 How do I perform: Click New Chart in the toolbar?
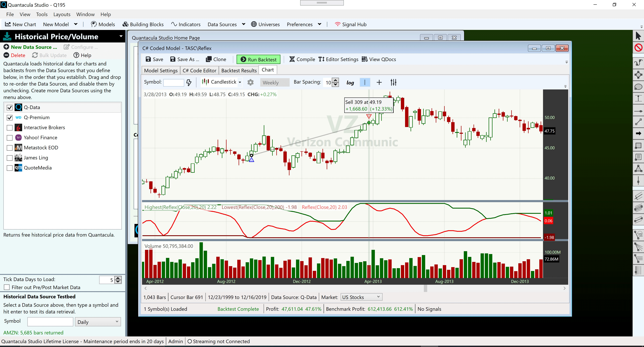click(20, 24)
